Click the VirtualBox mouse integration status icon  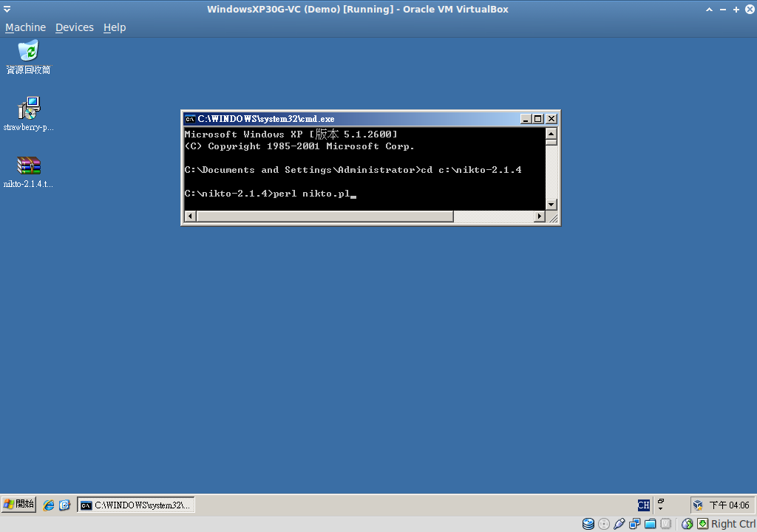(x=688, y=524)
